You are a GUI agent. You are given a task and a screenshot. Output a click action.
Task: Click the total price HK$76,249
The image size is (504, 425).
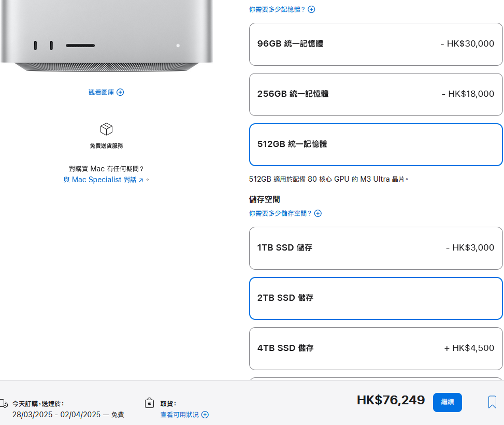click(x=391, y=400)
